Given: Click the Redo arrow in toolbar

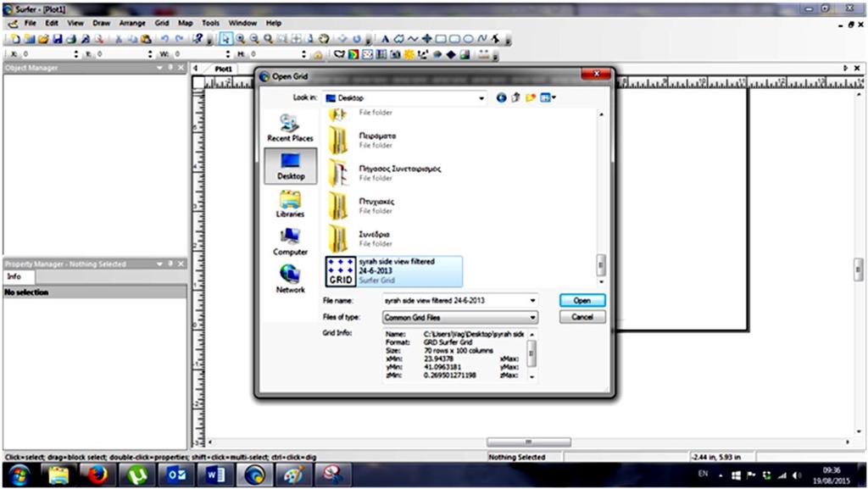Looking at the screenshot, I should tap(179, 39).
